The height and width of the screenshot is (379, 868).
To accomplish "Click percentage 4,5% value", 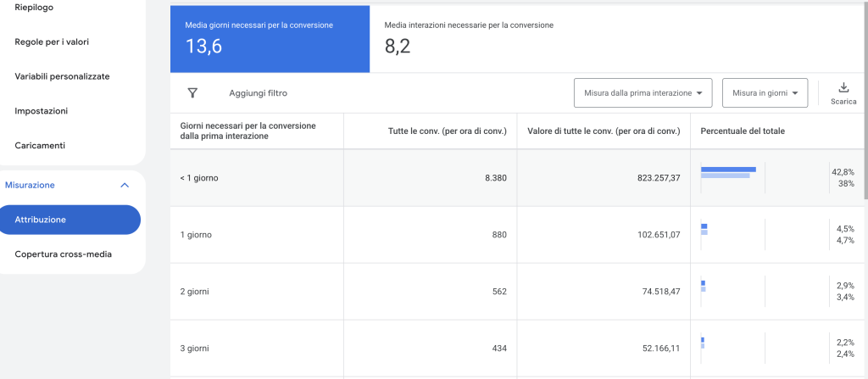I will point(845,229).
